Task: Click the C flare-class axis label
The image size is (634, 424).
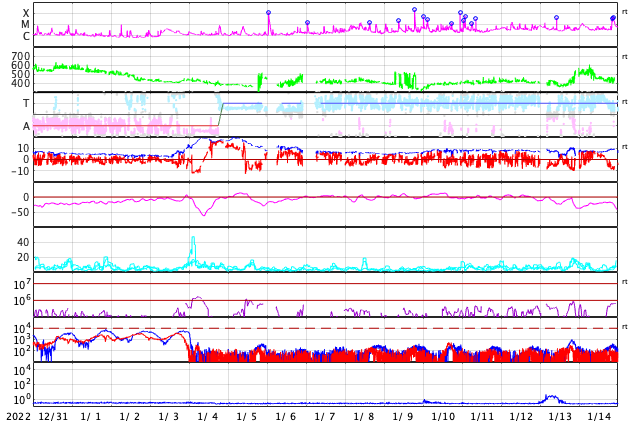Action: 26,36
